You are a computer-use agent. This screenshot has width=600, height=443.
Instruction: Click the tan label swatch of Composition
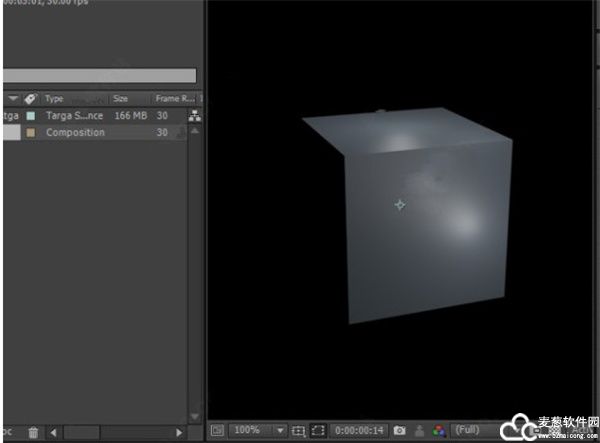point(30,133)
